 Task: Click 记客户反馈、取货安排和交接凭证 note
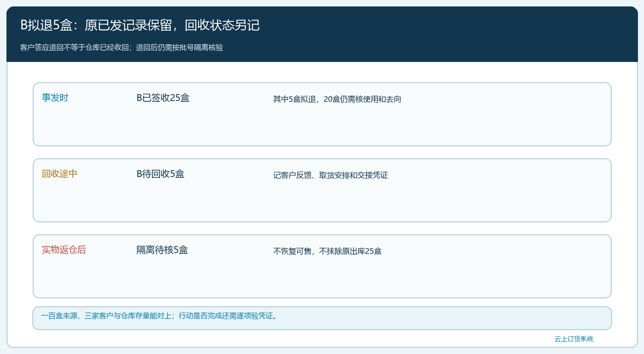pyautogui.click(x=330, y=175)
